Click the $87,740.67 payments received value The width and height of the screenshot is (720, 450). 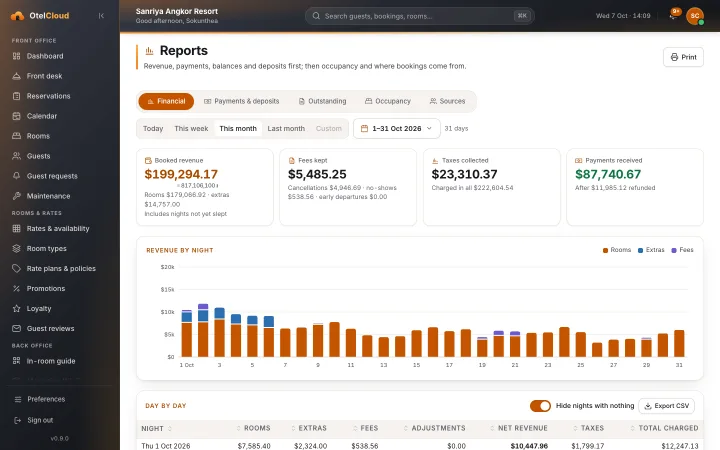(608, 174)
